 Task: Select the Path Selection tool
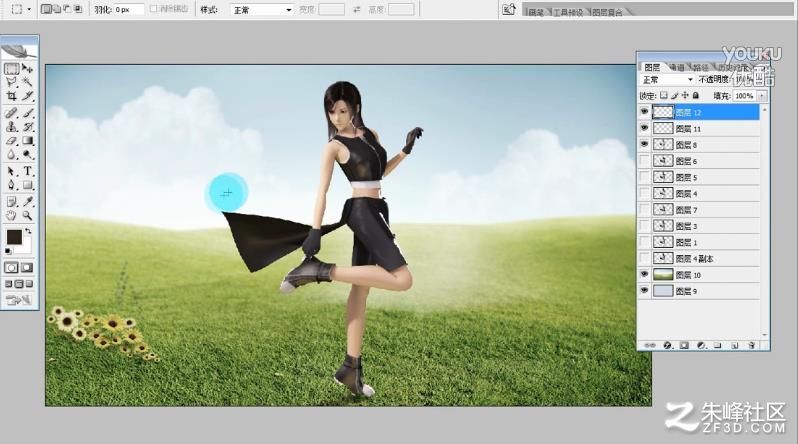[x=12, y=171]
